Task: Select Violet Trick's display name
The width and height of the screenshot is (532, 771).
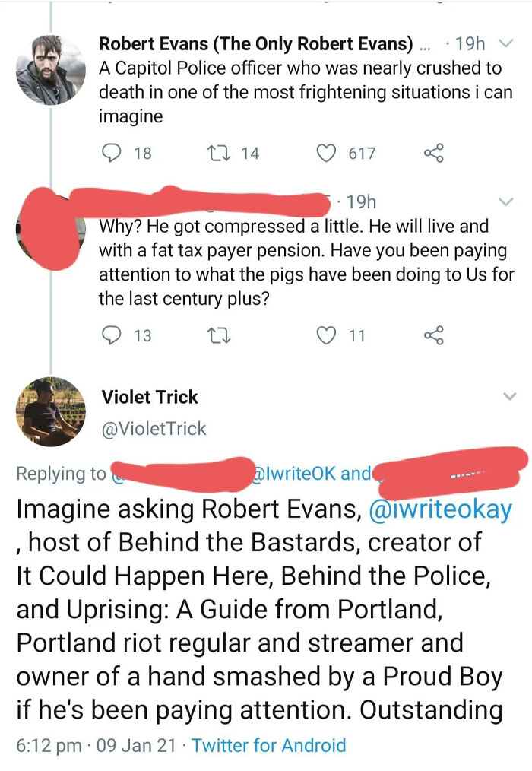Action: click(x=150, y=396)
